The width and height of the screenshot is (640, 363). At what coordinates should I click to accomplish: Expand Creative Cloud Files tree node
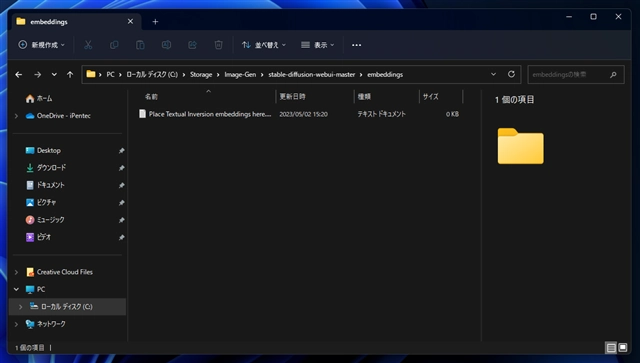coord(16,272)
